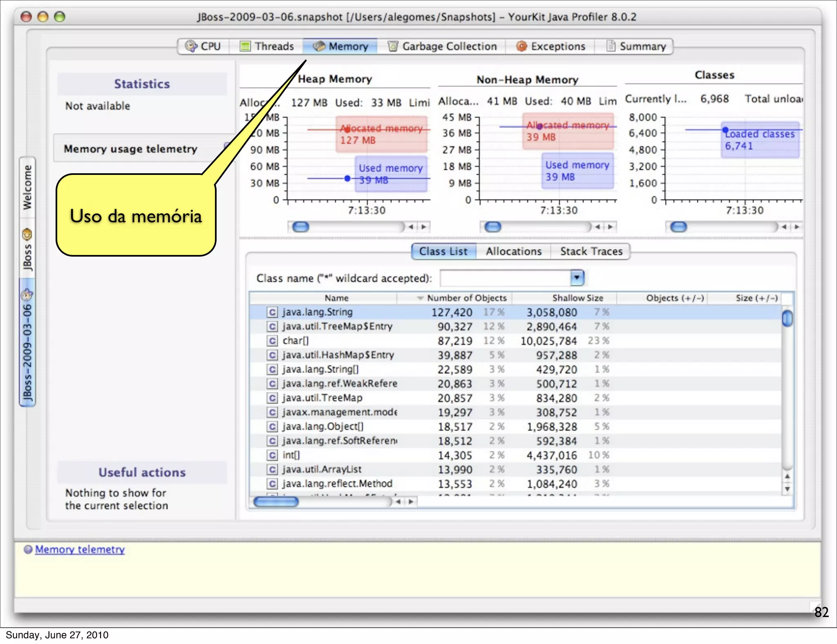
Task: Click the Threads tab icon
Action: (245, 46)
